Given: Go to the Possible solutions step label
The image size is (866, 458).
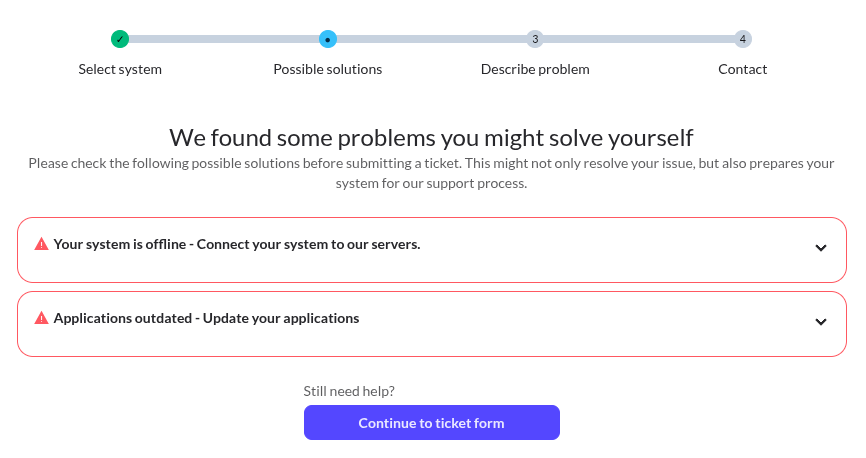Looking at the screenshot, I should [x=327, y=70].
